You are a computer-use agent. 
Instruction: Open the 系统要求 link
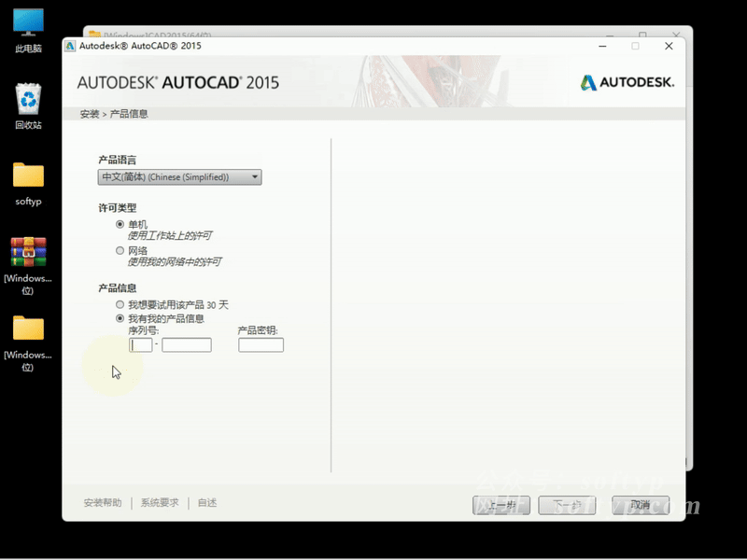160,503
